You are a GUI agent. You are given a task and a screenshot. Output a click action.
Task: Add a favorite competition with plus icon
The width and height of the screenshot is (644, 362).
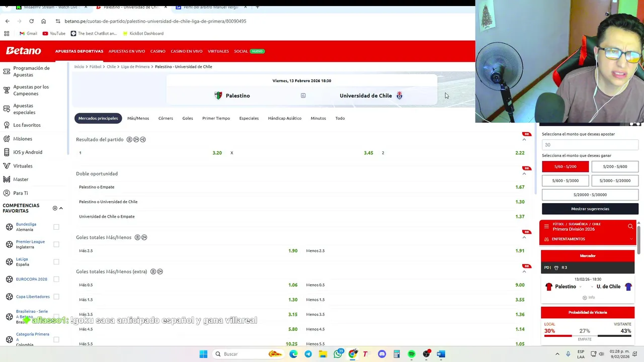tap(55, 208)
